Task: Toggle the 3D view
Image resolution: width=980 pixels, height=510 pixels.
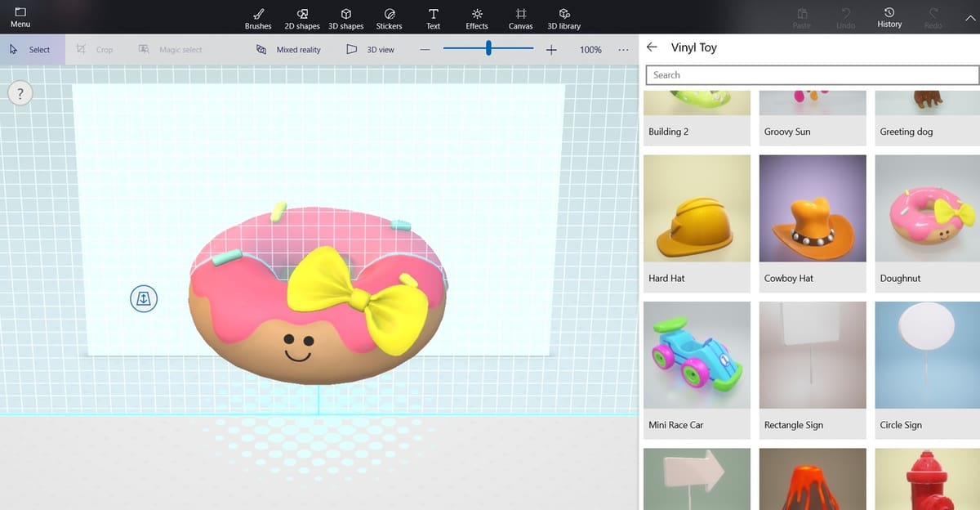Action: pos(370,50)
